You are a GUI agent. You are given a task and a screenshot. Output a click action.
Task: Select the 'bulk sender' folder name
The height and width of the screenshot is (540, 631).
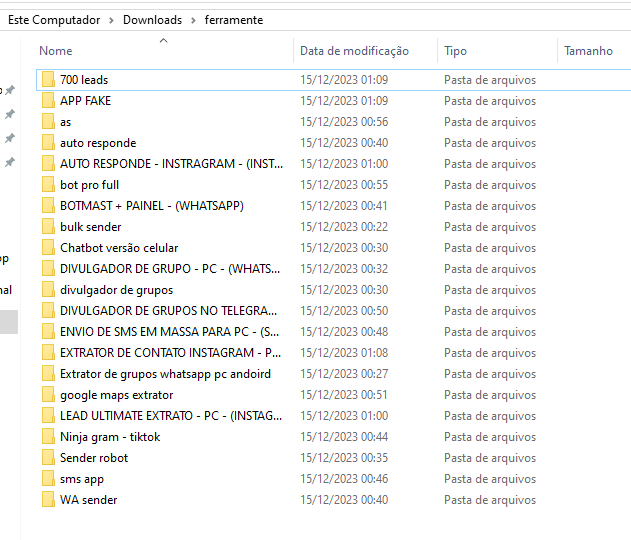[x=91, y=227]
